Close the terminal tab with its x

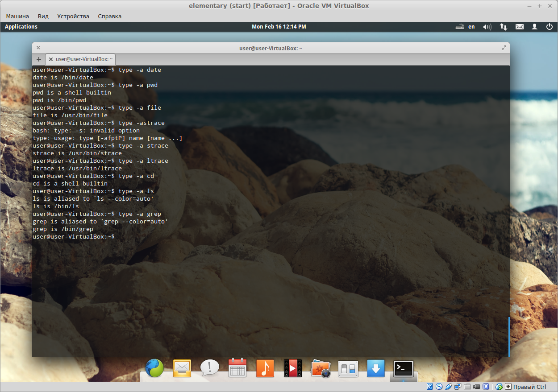tap(51, 59)
